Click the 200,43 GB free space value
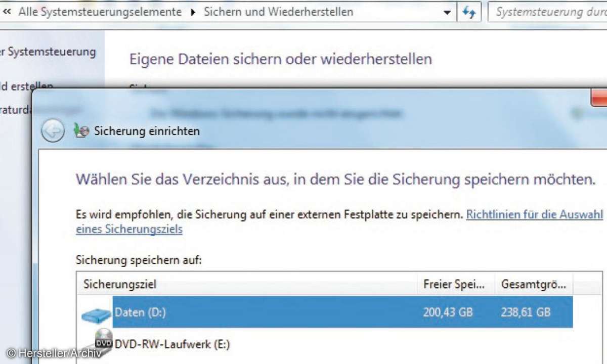 pyautogui.click(x=448, y=312)
